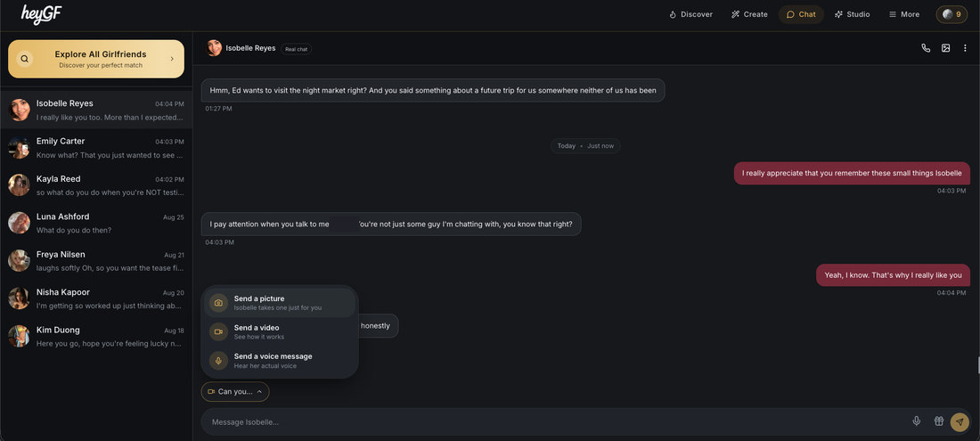This screenshot has width=980, height=441.
Task: Select Send a picture option
Action: [x=280, y=303]
